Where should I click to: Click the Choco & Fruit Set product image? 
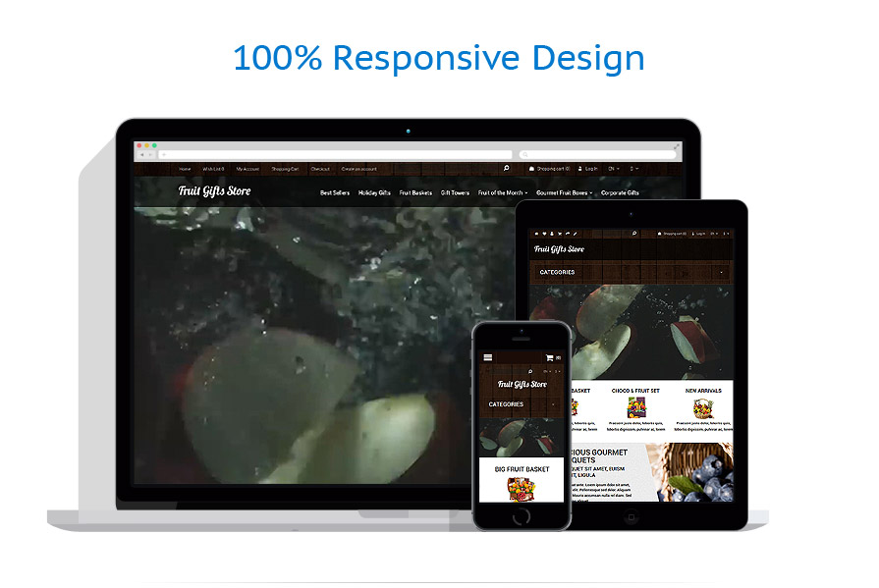click(636, 407)
